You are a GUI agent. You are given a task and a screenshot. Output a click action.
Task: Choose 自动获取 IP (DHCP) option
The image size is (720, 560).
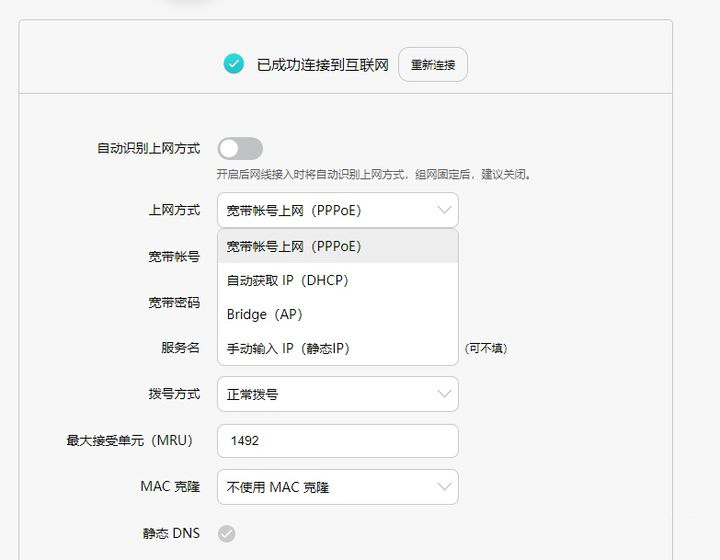[288, 280]
